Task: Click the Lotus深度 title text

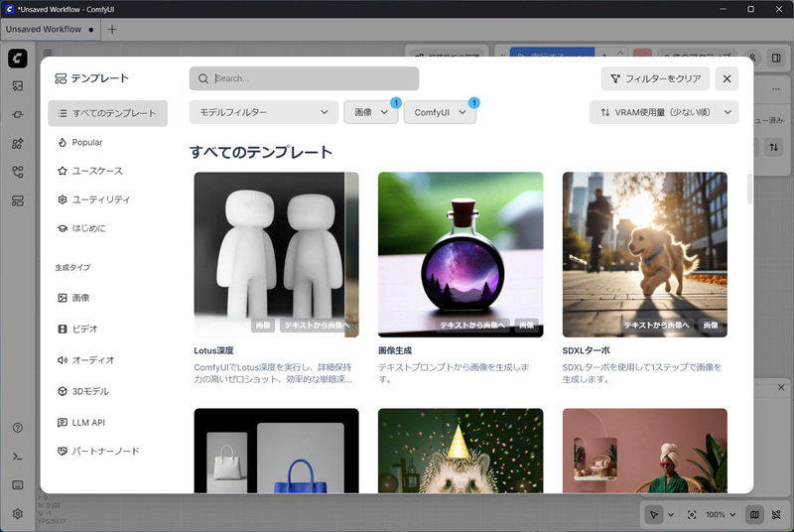Action: click(213, 350)
